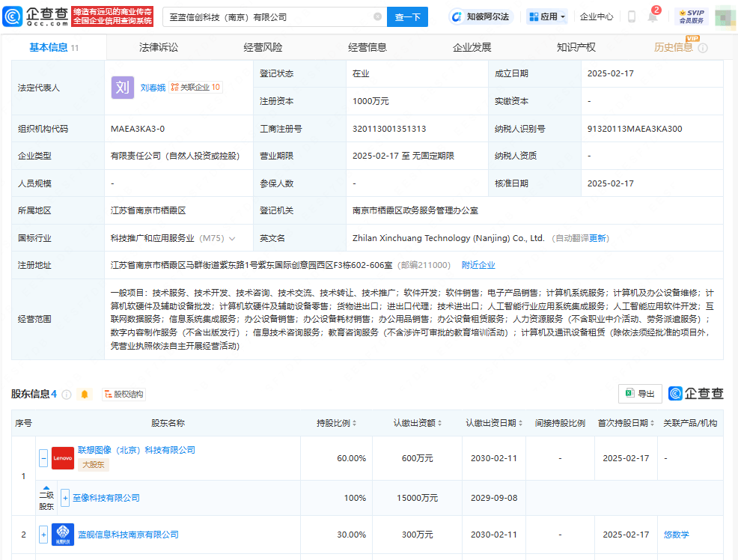Click the Lenovo logo of 联想图像

(x=62, y=458)
